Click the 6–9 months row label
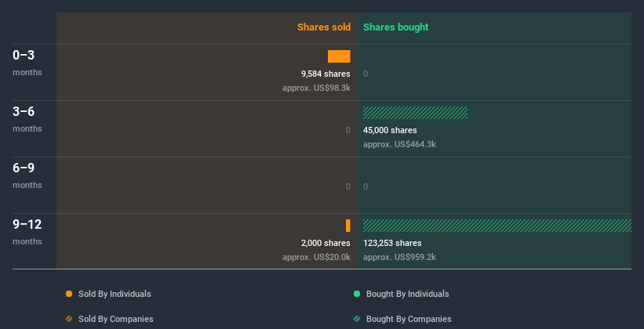 tap(27, 175)
